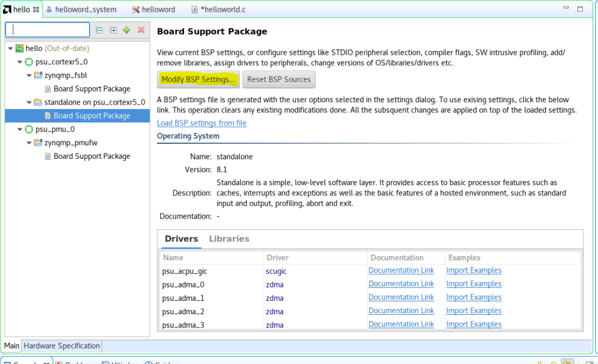Close the hello platform tab
This screenshot has height=364, width=598.
[36, 10]
